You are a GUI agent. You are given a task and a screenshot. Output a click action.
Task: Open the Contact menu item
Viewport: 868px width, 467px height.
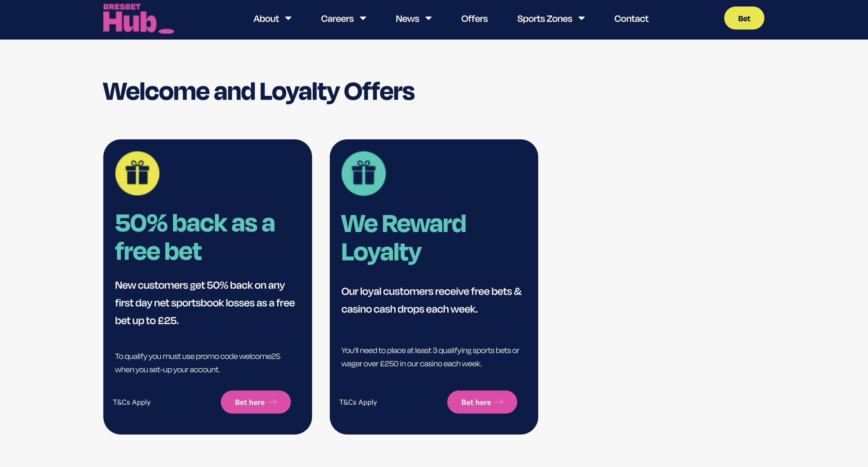tap(631, 19)
